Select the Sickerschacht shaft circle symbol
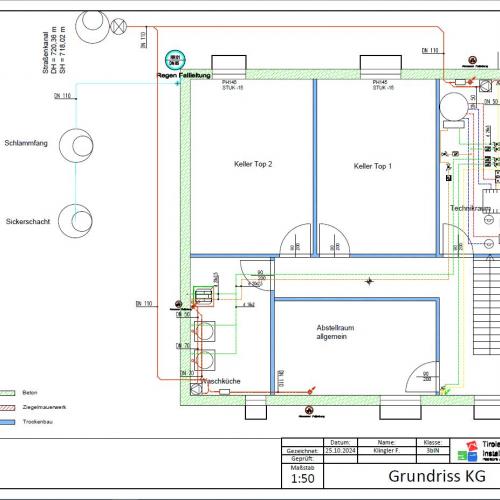 point(75,221)
